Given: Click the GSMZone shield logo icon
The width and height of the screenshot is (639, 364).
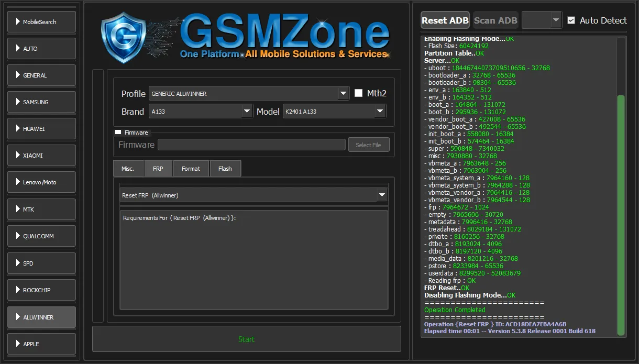Looking at the screenshot, I should click(x=124, y=38).
